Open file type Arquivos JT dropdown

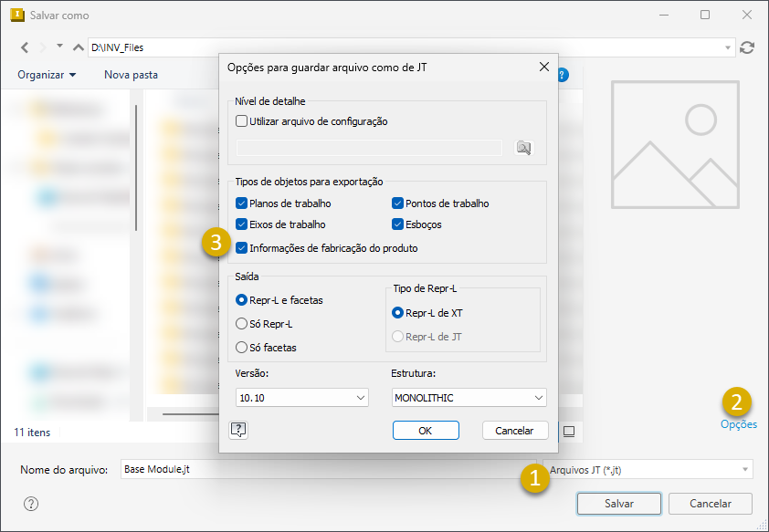pos(648,470)
